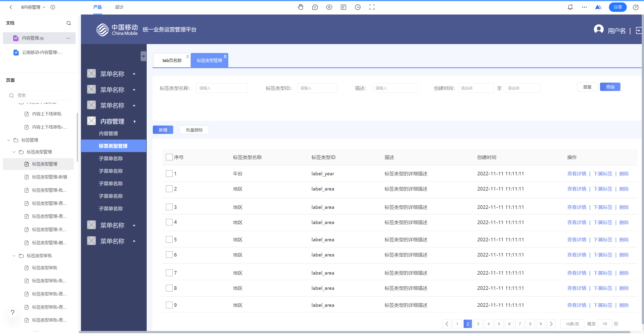This screenshot has height=335, width=644.
Task: Check the row 3 checkbox
Action: pos(169,207)
